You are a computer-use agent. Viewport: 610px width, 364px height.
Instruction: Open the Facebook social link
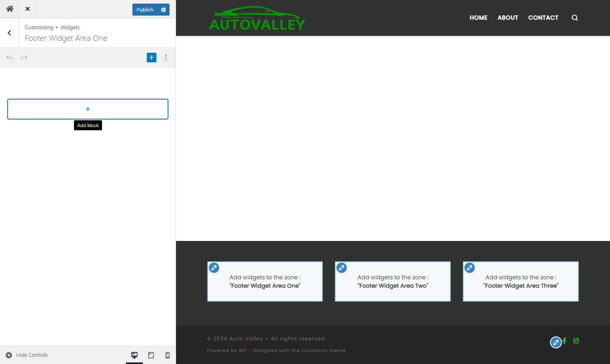tap(564, 341)
